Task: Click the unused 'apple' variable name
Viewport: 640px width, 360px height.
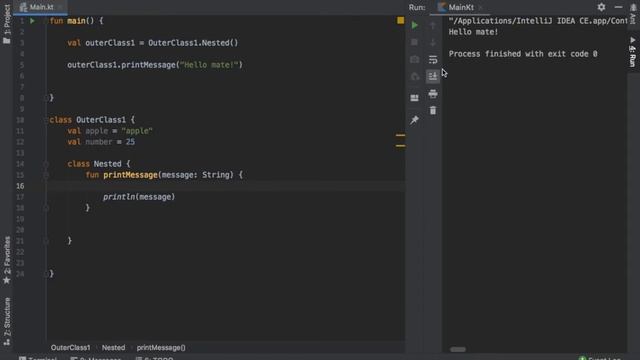Action: click(x=97, y=131)
